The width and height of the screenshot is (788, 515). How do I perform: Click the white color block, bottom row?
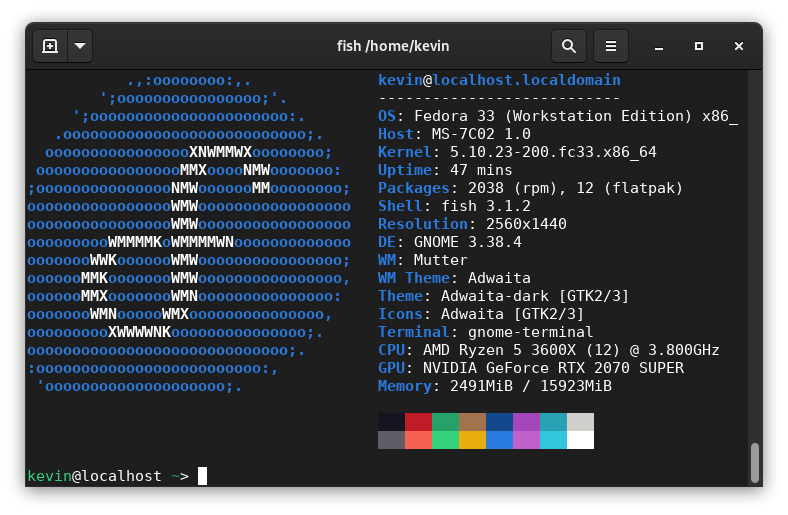point(580,440)
